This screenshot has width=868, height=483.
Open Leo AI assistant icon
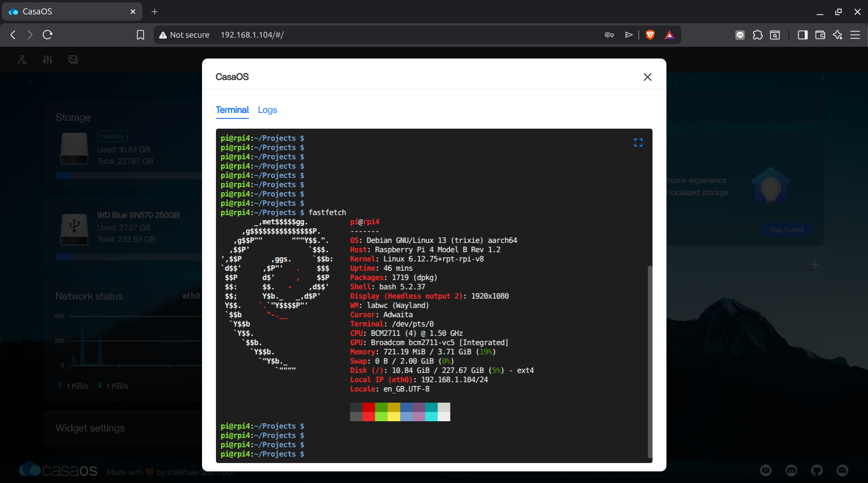[x=838, y=35]
